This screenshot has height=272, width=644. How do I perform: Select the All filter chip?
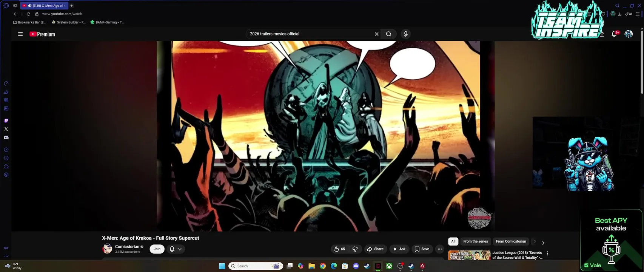453,241
